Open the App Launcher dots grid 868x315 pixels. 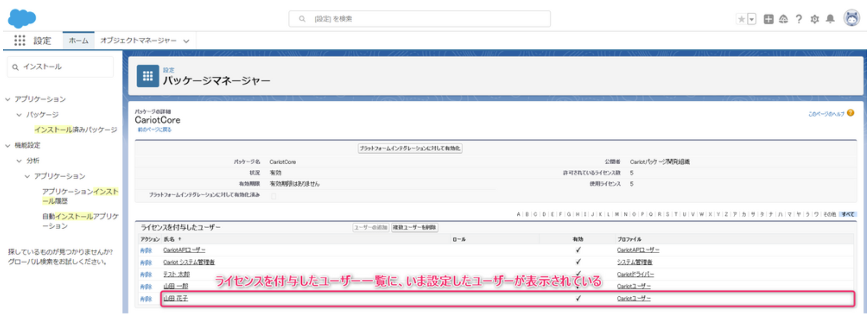pyautogui.click(x=20, y=41)
